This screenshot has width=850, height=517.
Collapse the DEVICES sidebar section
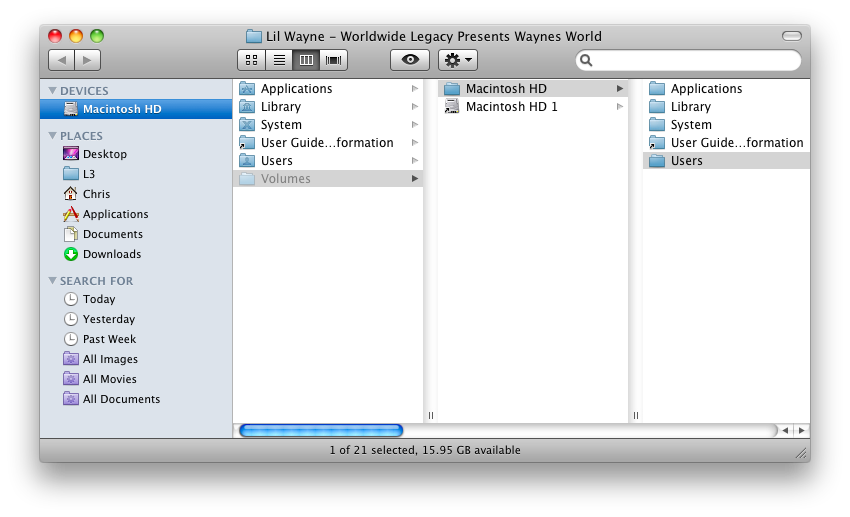(x=53, y=91)
